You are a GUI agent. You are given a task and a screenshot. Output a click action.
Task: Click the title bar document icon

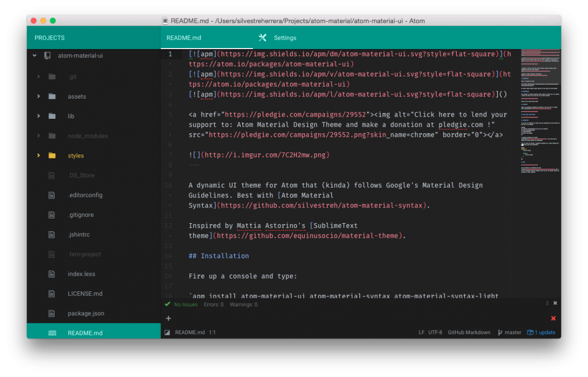165,21
